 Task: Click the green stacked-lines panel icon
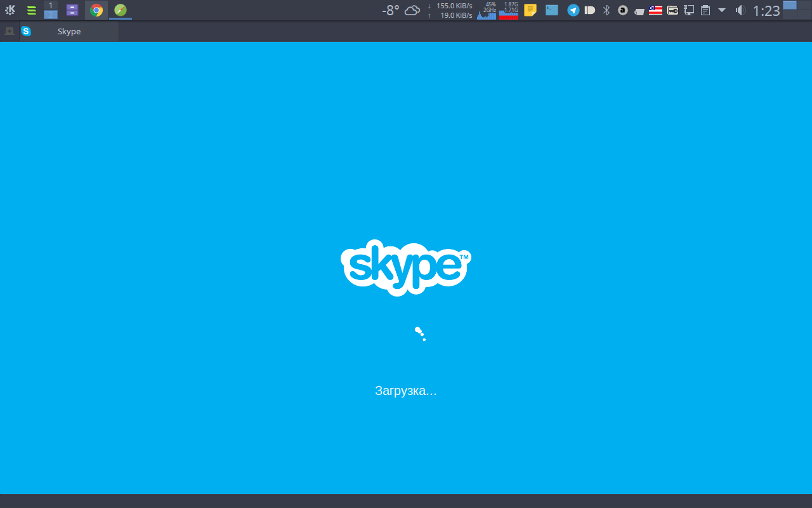[x=31, y=10]
